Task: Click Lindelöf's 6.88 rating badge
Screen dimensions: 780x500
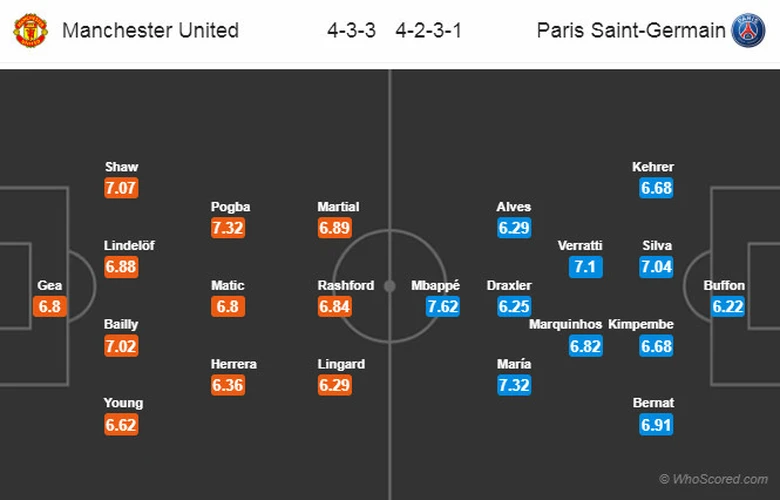Action: pos(122,267)
